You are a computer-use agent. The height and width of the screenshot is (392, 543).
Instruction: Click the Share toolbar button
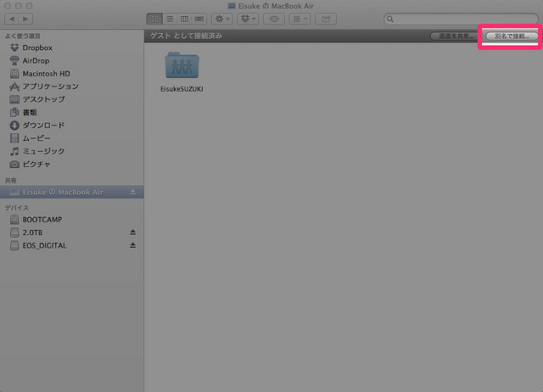[x=326, y=19]
